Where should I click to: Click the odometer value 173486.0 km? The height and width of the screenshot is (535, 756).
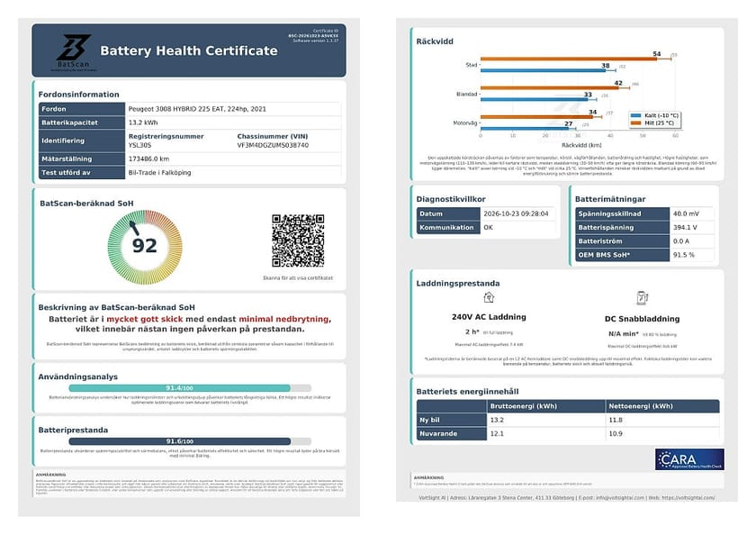tap(148, 159)
